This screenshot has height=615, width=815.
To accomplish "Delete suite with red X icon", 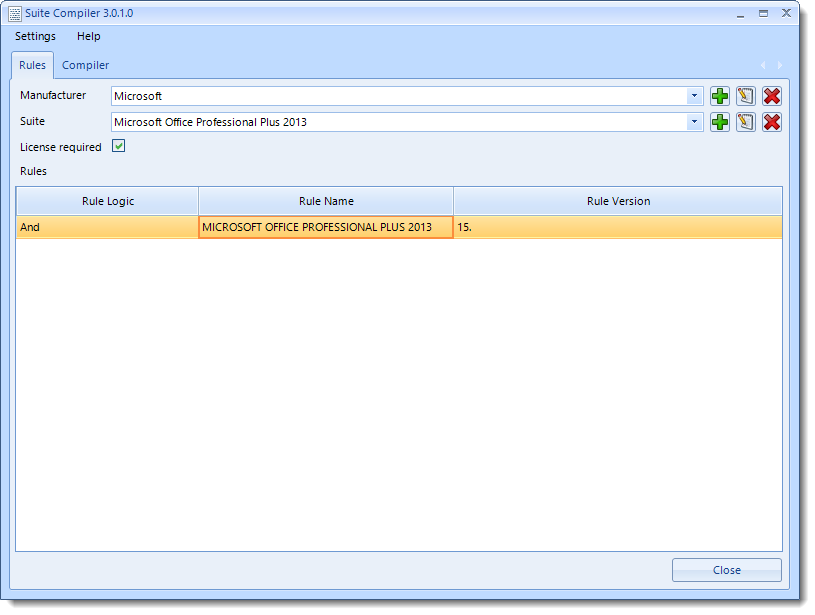I will (772, 122).
